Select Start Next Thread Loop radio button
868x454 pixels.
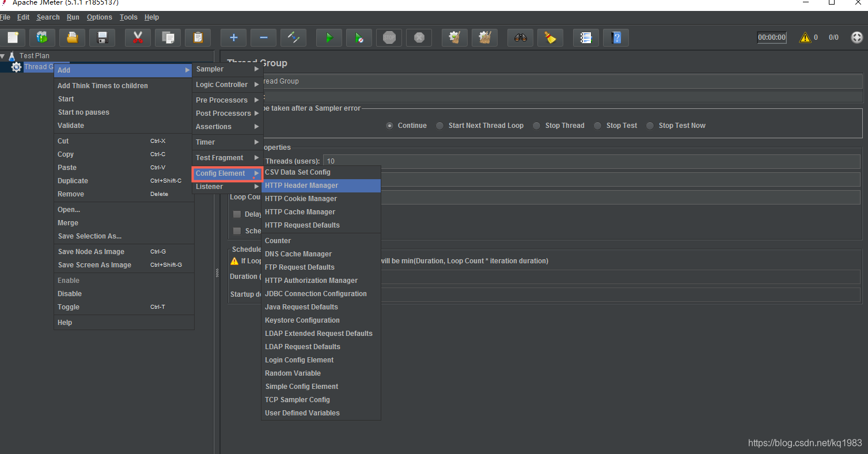(x=439, y=126)
